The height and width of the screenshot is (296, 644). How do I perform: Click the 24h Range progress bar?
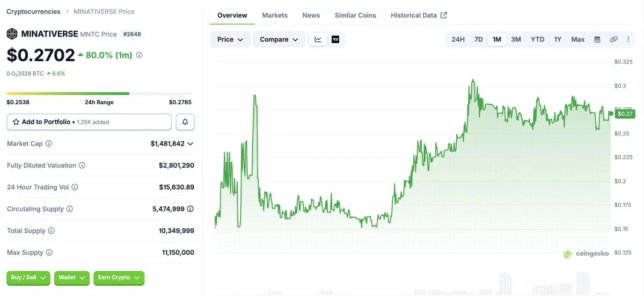click(x=99, y=93)
